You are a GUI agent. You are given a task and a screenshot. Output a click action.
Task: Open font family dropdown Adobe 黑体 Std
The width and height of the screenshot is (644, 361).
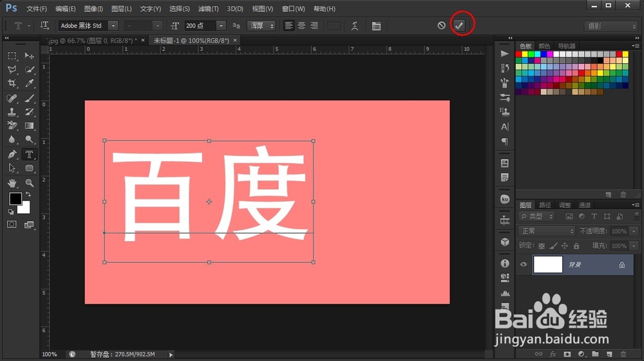click(x=88, y=26)
